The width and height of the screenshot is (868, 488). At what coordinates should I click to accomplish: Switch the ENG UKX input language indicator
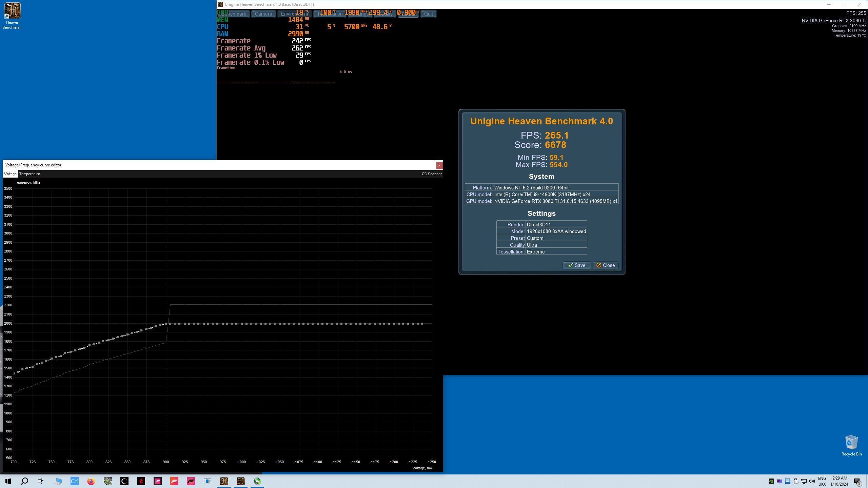coord(822,481)
